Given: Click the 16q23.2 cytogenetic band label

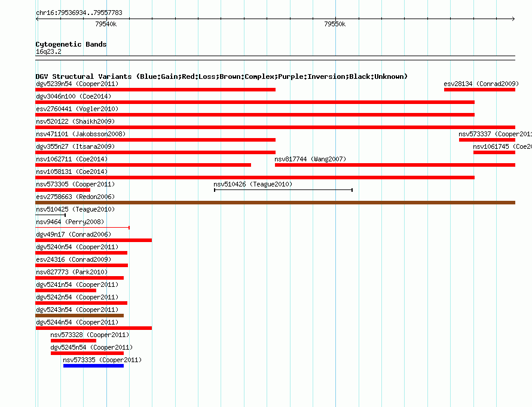Looking at the screenshot, I should pos(48,51).
